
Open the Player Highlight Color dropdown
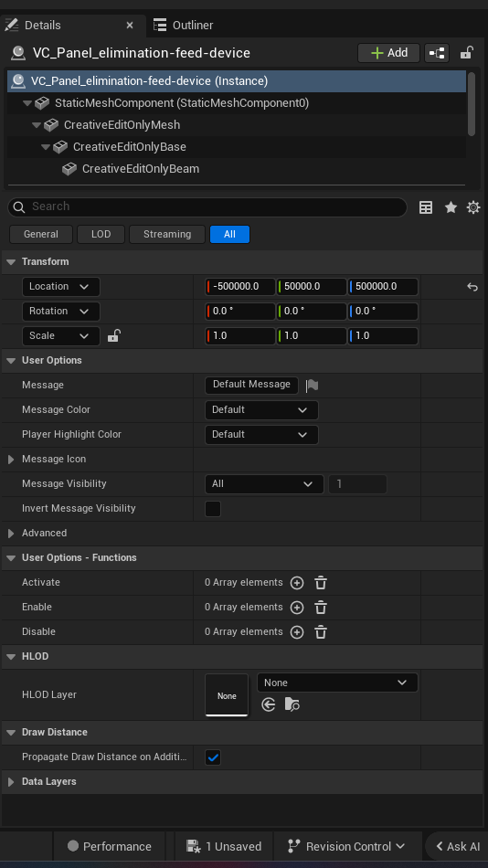coord(261,435)
